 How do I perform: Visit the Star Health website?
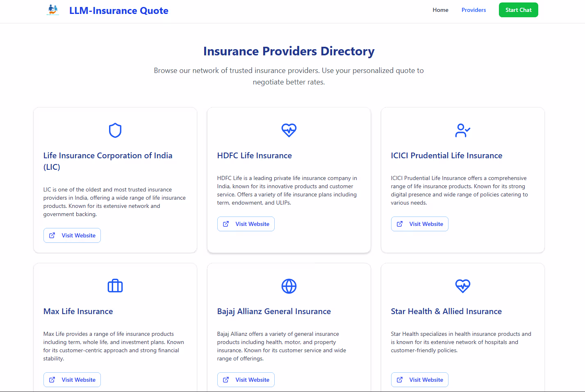click(x=419, y=379)
